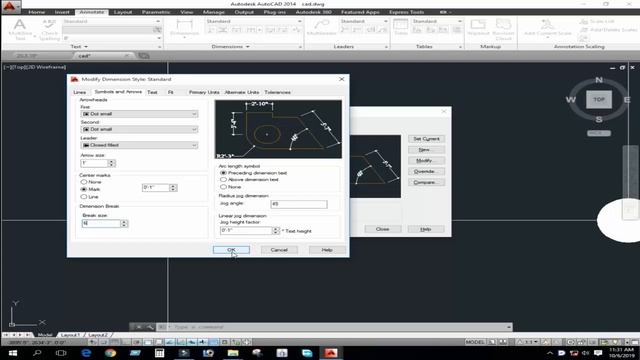Click Add Current Scale icon
Screen dimensions: 640x360
[x=547, y=27]
